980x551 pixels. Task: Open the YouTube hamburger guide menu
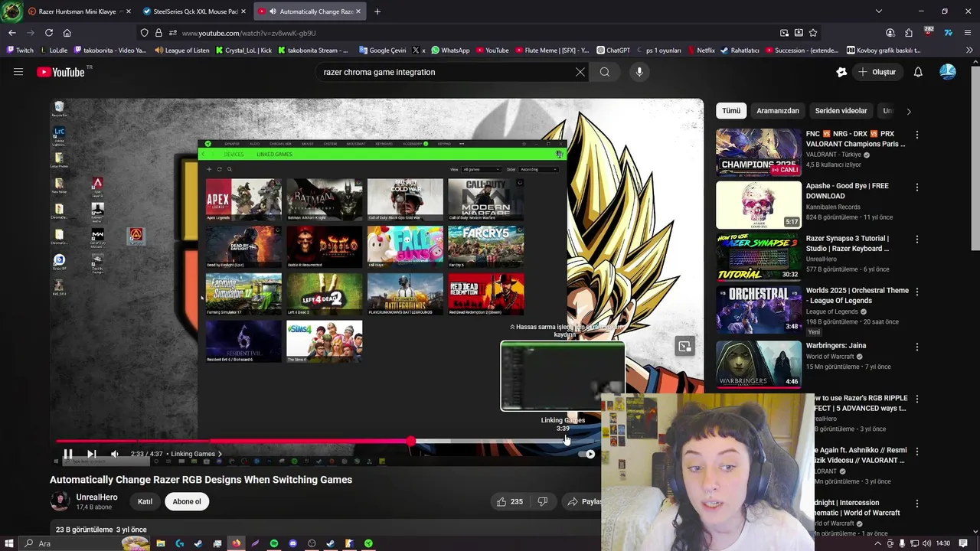tap(18, 72)
